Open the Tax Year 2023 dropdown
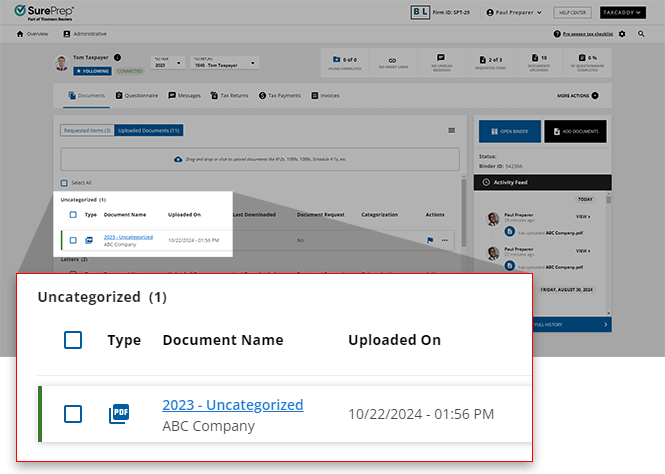Image resolution: width=665 pixels, height=474 pixels. tap(168, 63)
